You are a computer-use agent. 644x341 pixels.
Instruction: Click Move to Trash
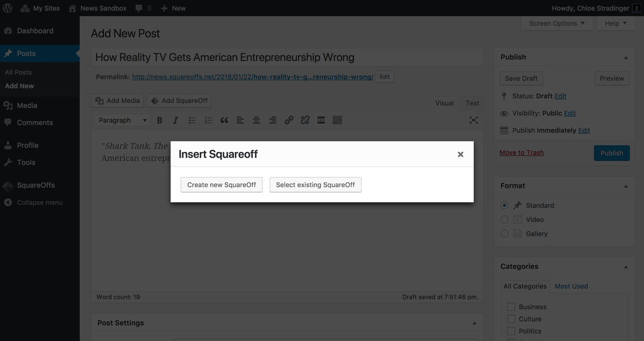[521, 153]
